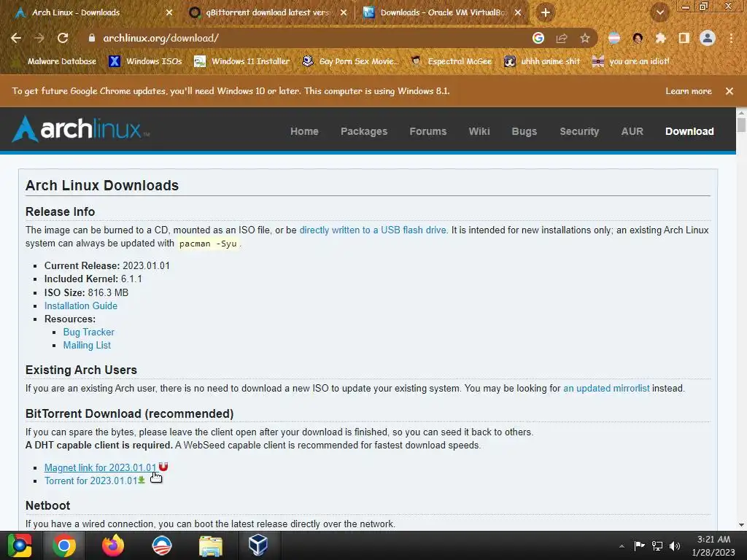Close the VirtualBox Downloads tab
This screenshot has height=560, width=747.
(518, 12)
